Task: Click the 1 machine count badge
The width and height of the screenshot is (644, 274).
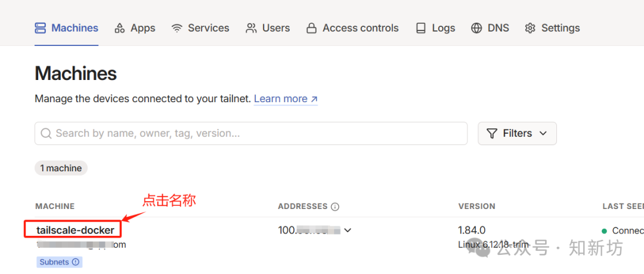Action: click(x=61, y=168)
